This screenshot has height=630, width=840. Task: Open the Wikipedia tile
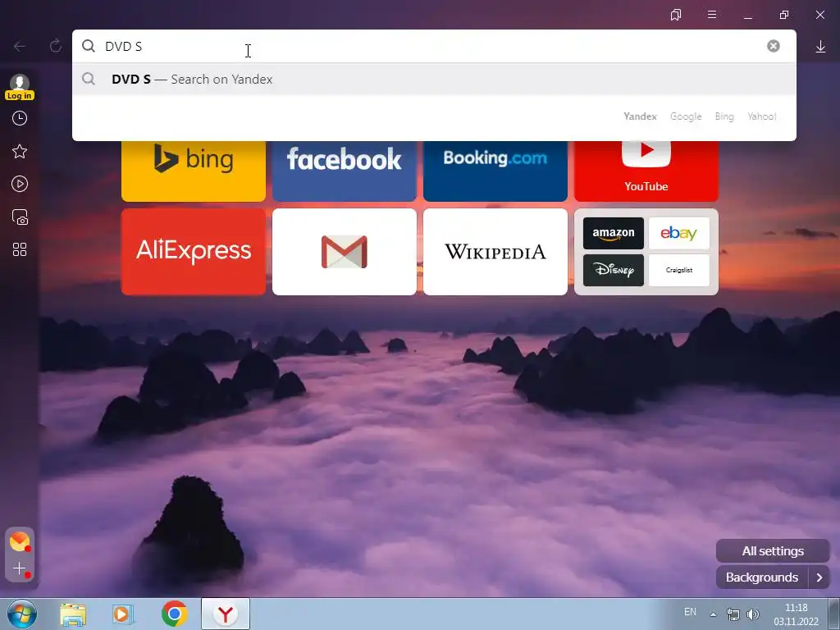point(495,252)
